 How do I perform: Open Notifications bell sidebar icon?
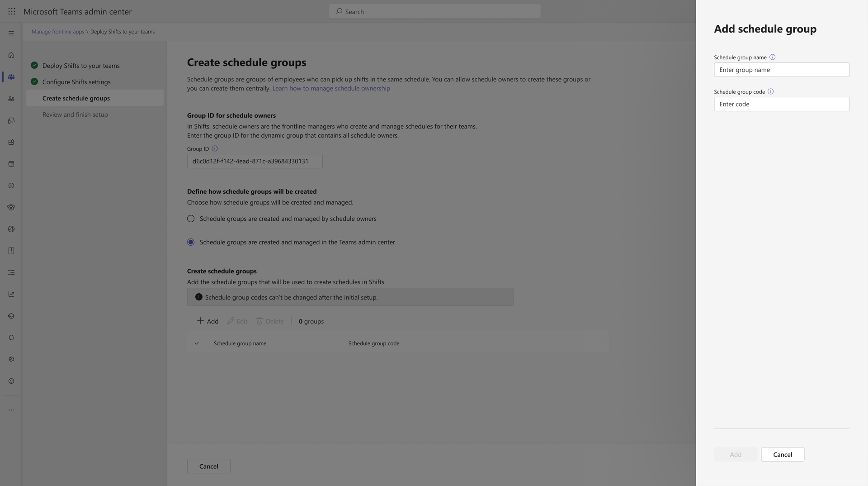[11, 338]
